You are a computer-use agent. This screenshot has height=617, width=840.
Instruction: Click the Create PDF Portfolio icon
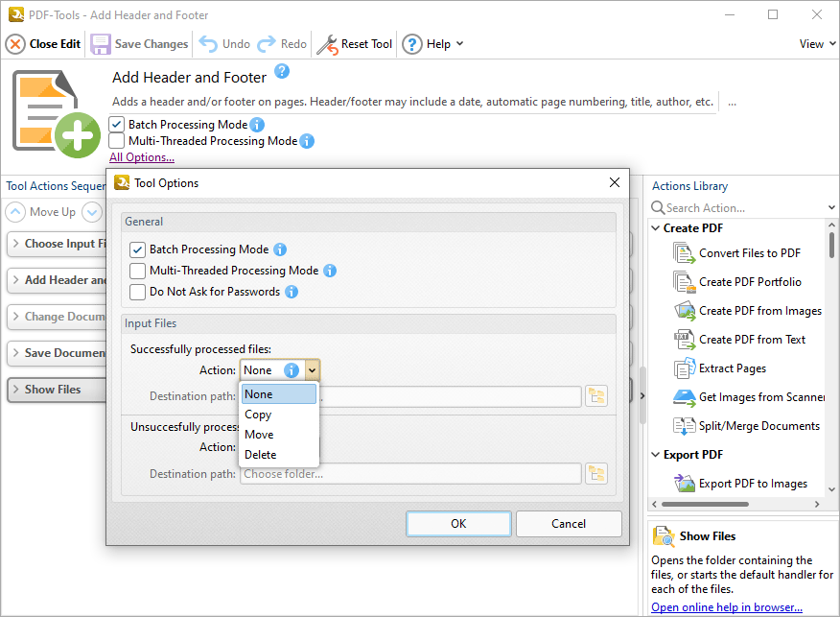point(684,282)
